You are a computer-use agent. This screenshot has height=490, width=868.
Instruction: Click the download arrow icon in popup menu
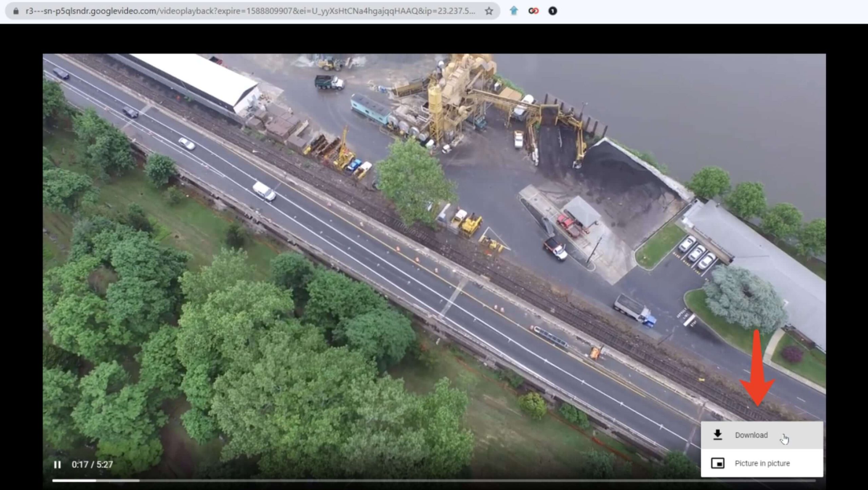coord(717,435)
